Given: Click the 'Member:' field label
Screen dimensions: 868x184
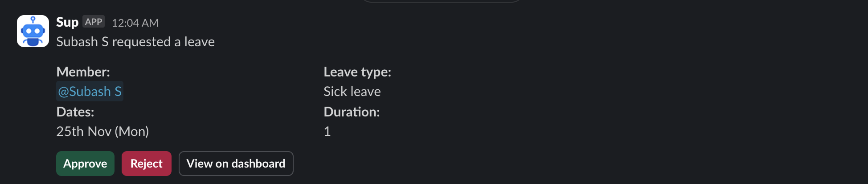Looking at the screenshot, I should pyautogui.click(x=83, y=72).
